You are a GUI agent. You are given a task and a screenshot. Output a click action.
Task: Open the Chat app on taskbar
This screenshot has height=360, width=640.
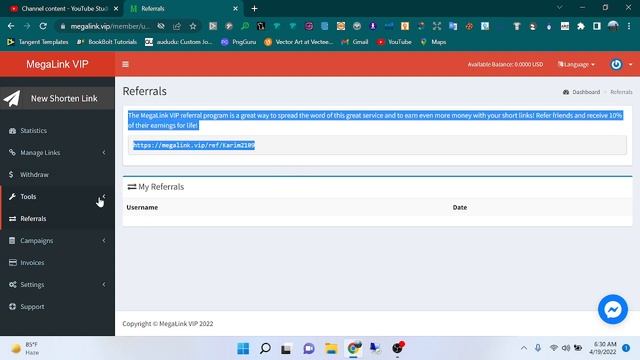pos(309,348)
